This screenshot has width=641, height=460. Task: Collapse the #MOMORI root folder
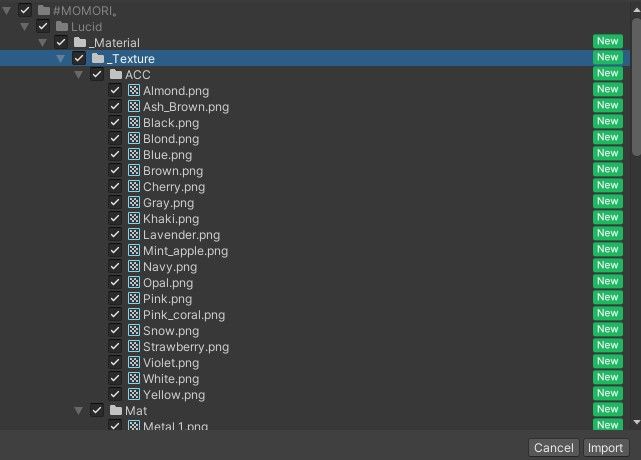pos(7,10)
